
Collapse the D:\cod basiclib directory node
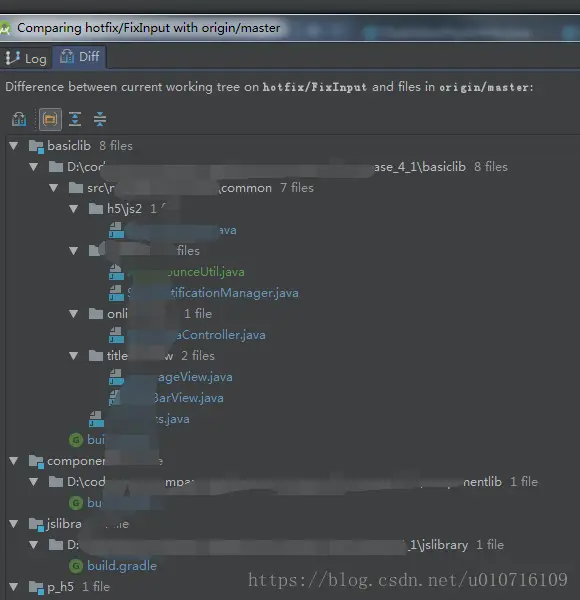tap(34, 167)
